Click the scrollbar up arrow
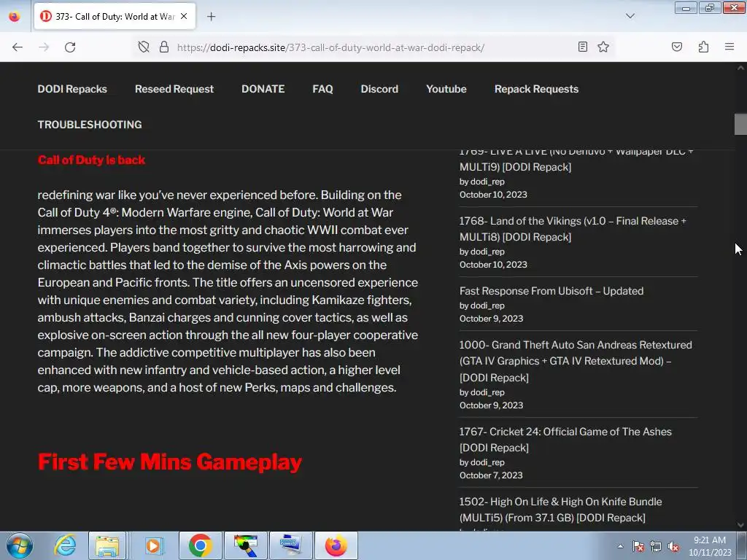This screenshot has height=560, width=747. [x=740, y=68]
